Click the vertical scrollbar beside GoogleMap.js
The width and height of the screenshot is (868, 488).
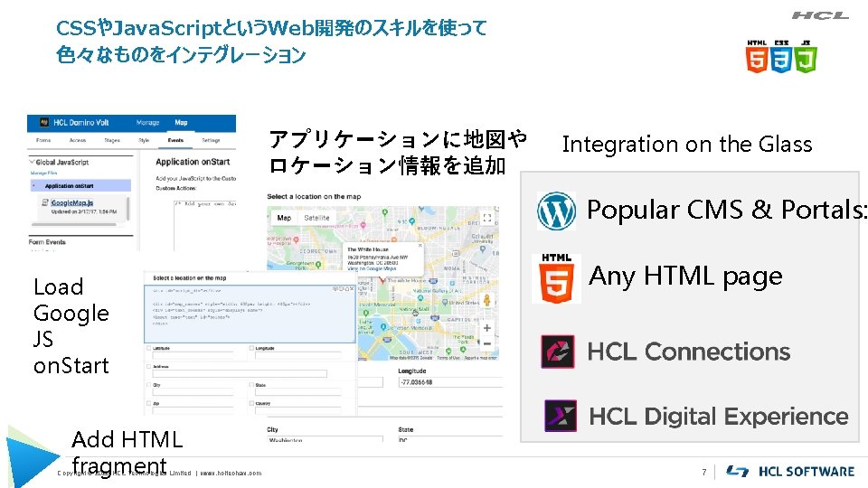[x=128, y=209]
